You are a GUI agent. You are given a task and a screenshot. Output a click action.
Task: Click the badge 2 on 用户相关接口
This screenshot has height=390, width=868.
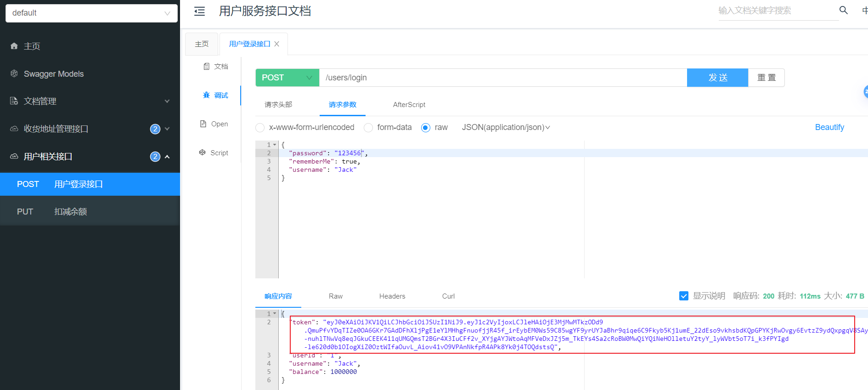pyautogui.click(x=155, y=157)
